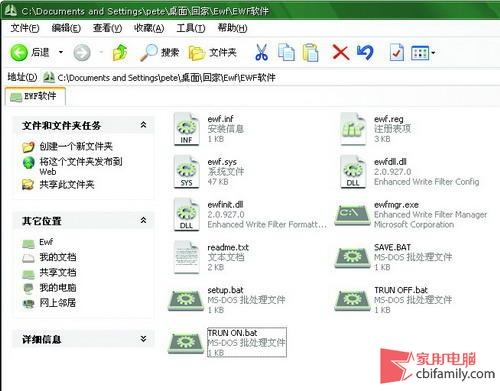Click the ewf.reg file name text
Viewport: 500px width, 391px height.
[389, 119]
